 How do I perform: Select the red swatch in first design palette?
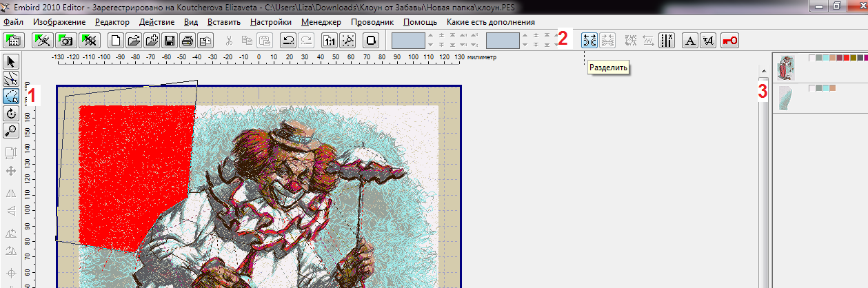click(847, 58)
